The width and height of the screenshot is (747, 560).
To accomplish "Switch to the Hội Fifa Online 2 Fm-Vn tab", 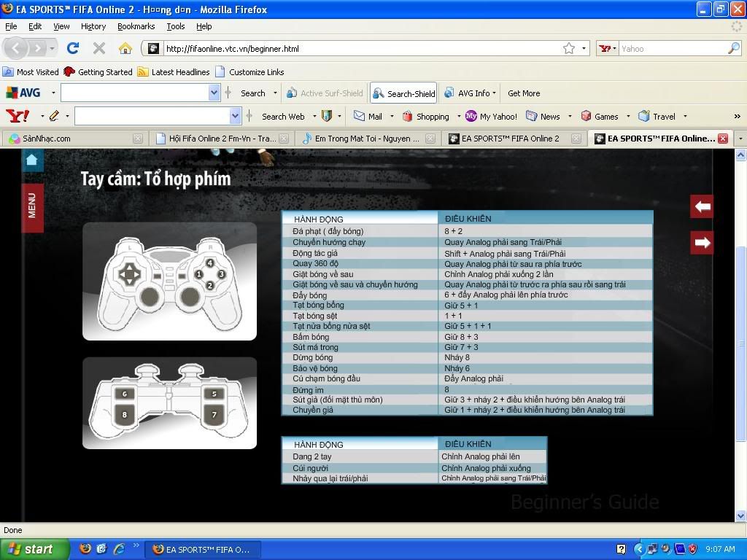I will [x=222, y=139].
